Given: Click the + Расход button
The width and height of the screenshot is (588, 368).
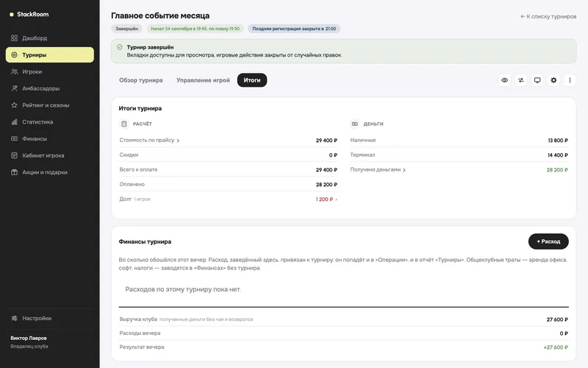Looking at the screenshot, I should click(548, 241).
